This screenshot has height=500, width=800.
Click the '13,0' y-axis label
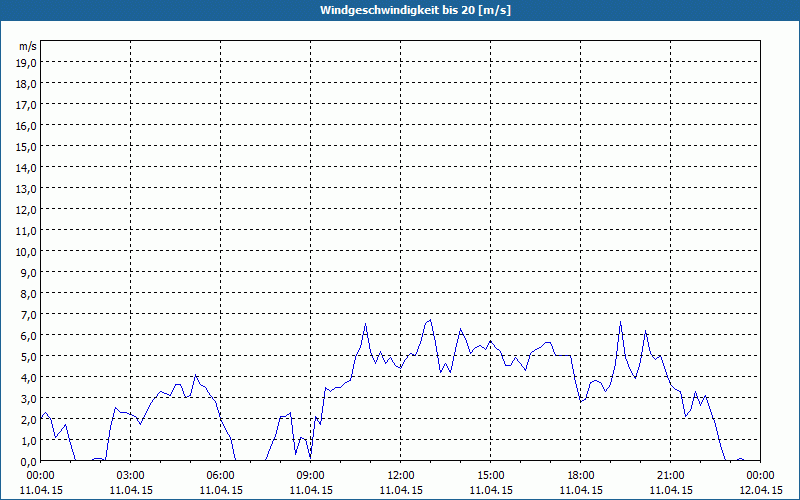click(26, 189)
